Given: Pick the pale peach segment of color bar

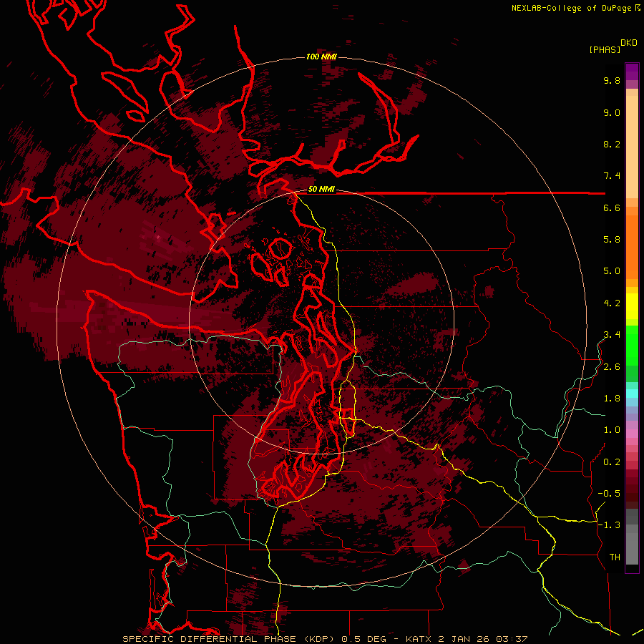Looking at the screenshot, I should tap(632, 147).
